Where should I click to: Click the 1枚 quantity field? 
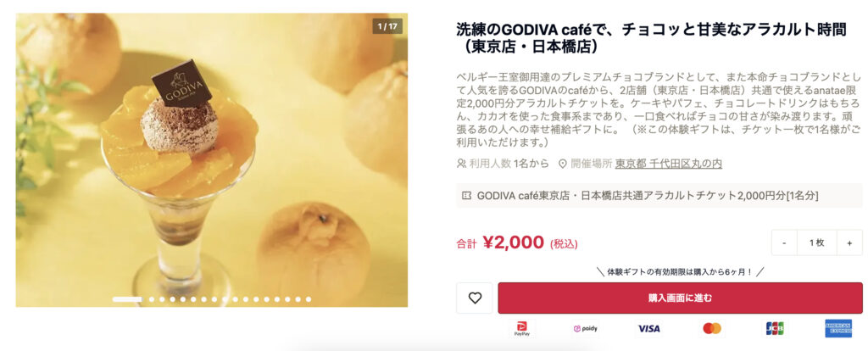coord(817,242)
